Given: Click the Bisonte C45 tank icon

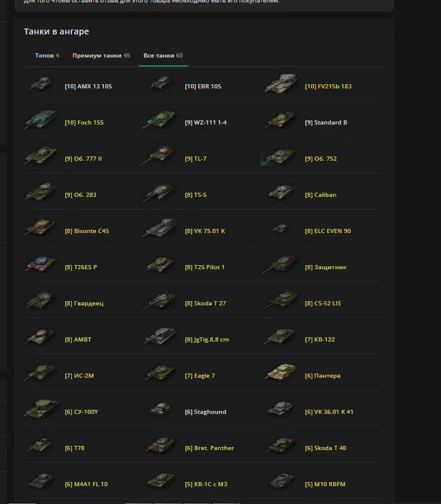Looking at the screenshot, I should (40, 228).
